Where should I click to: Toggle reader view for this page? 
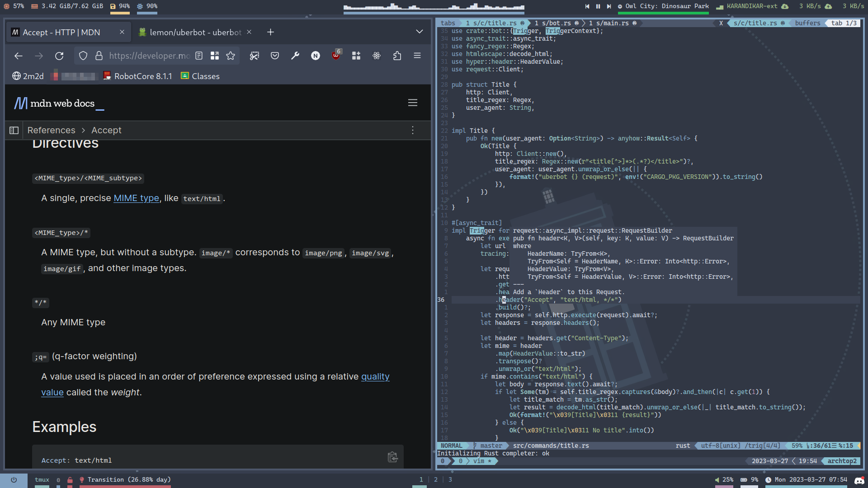199,56
